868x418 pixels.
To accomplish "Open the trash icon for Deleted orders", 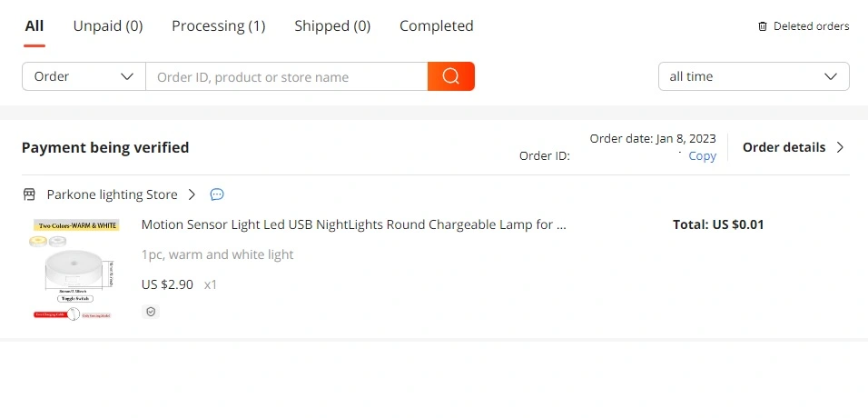I will tap(763, 26).
